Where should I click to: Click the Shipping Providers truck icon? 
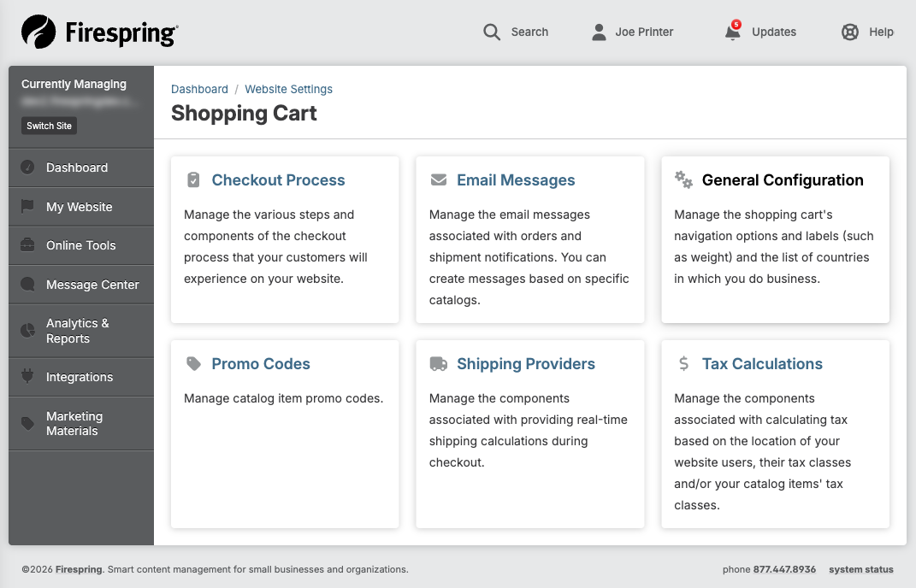[439, 364]
